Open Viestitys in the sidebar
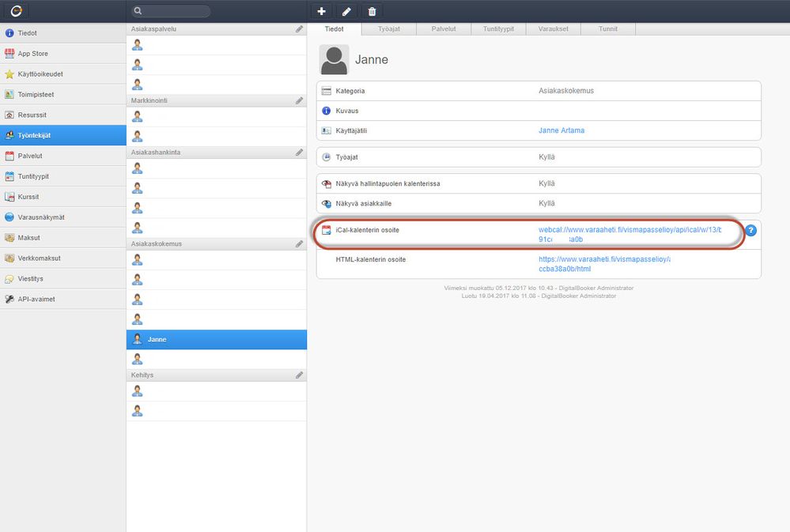Image resolution: width=790 pixels, height=532 pixels. pyautogui.click(x=63, y=278)
